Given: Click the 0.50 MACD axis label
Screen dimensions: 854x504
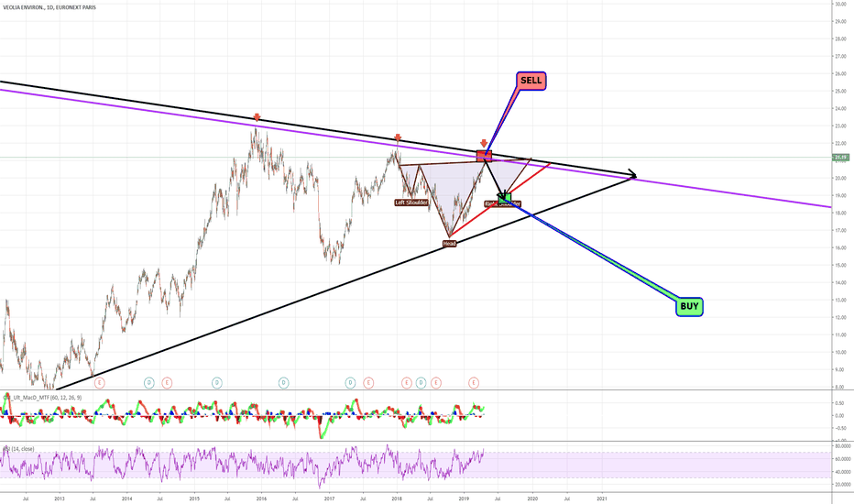Looking at the screenshot, I should [839, 403].
